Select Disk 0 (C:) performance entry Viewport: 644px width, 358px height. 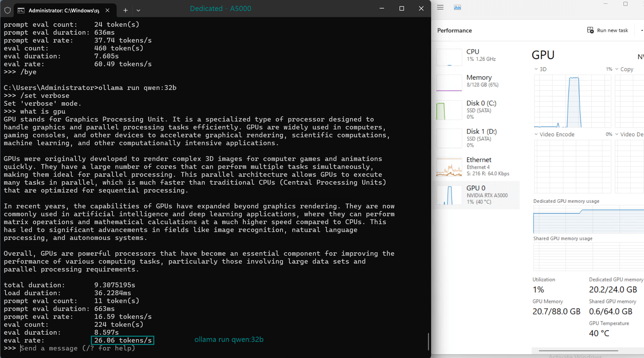(477, 109)
